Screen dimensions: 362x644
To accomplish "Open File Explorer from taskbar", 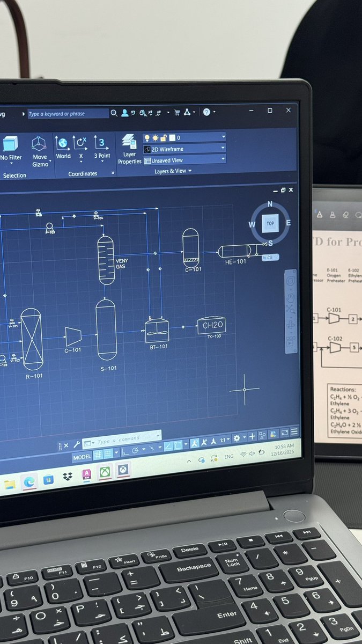I will [x=10, y=485].
